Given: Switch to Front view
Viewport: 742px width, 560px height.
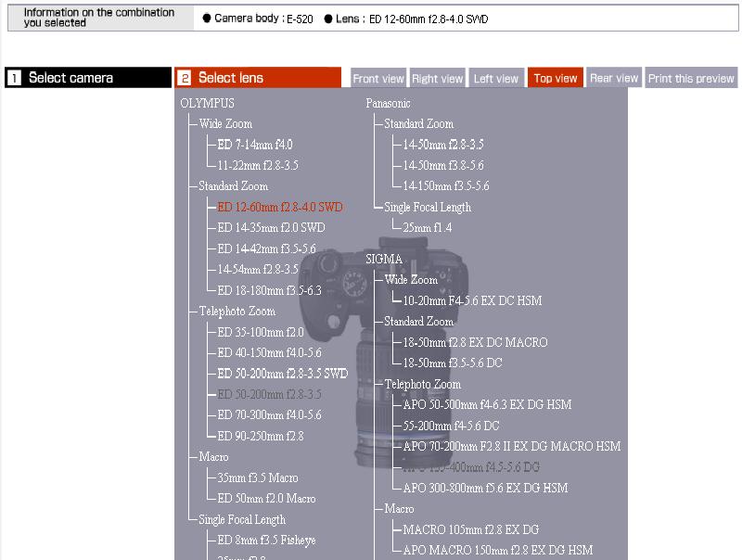Looking at the screenshot, I should pos(378,79).
